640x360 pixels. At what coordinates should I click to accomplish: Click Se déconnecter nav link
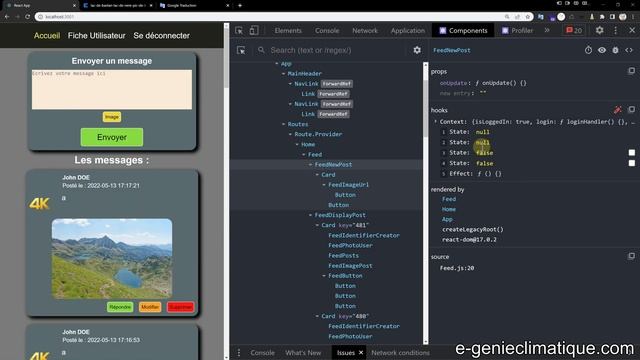[161, 36]
